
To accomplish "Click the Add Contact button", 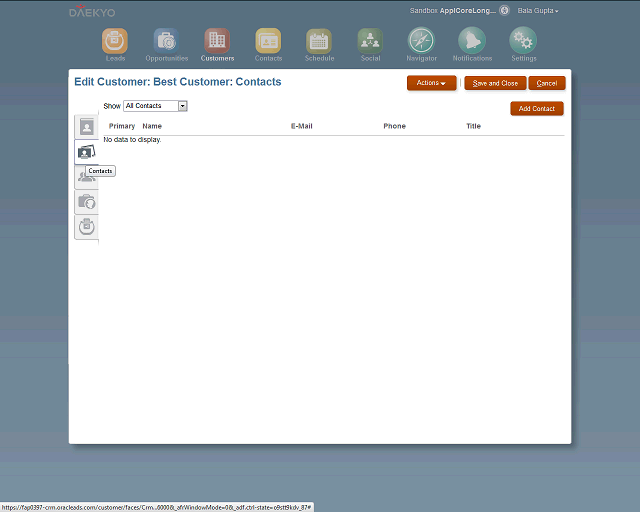I will (537, 109).
